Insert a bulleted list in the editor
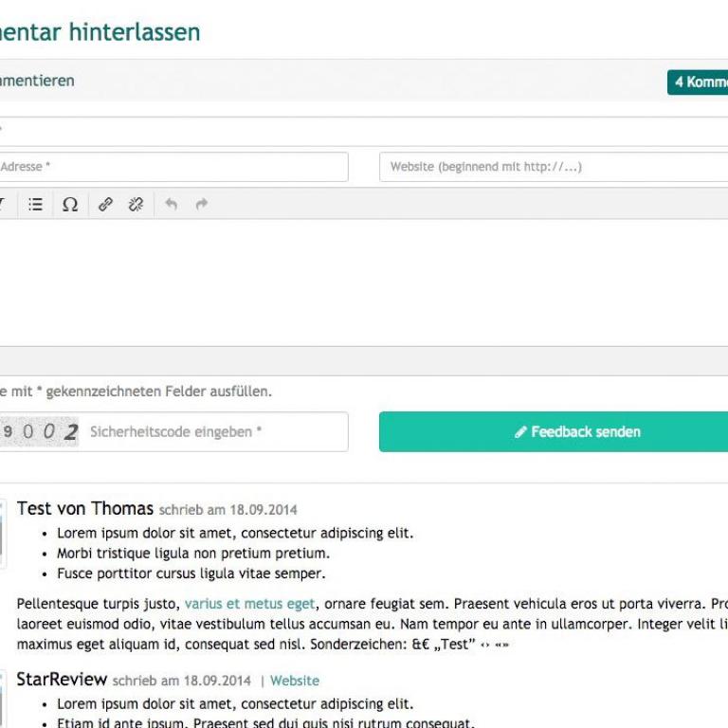This screenshot has width=728, height=728. coord(35,204)
